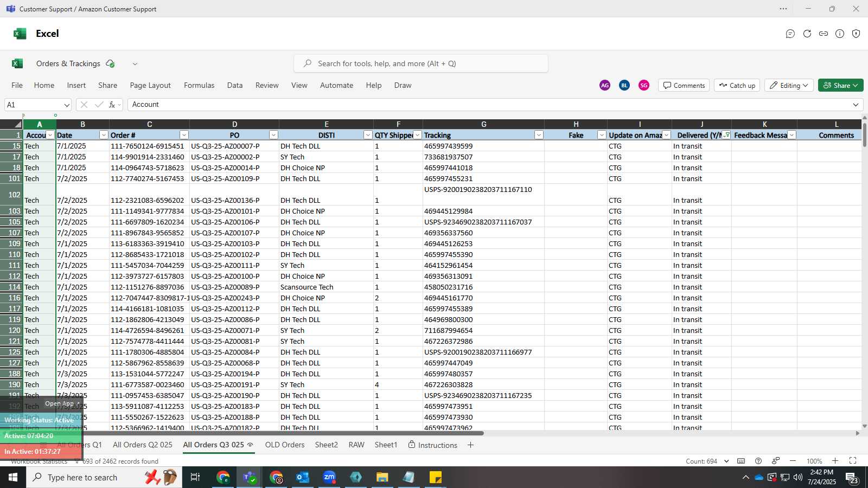Click the Catch up button
The image size is (868, 488).
[737, 85]
